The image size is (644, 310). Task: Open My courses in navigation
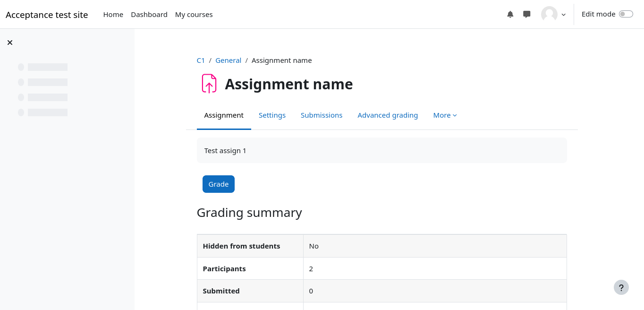(x=194, y=15)
